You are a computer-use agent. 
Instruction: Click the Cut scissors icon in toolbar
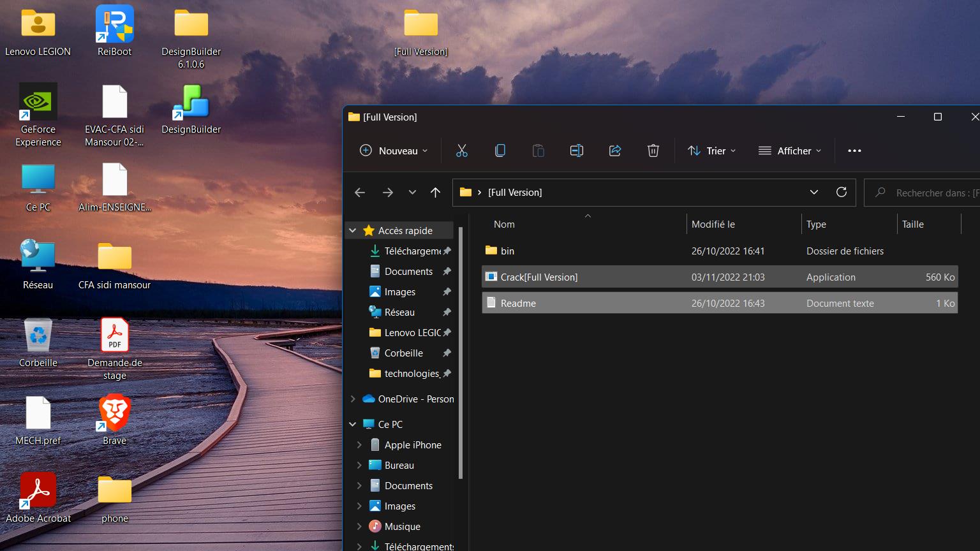click(462, 151)
